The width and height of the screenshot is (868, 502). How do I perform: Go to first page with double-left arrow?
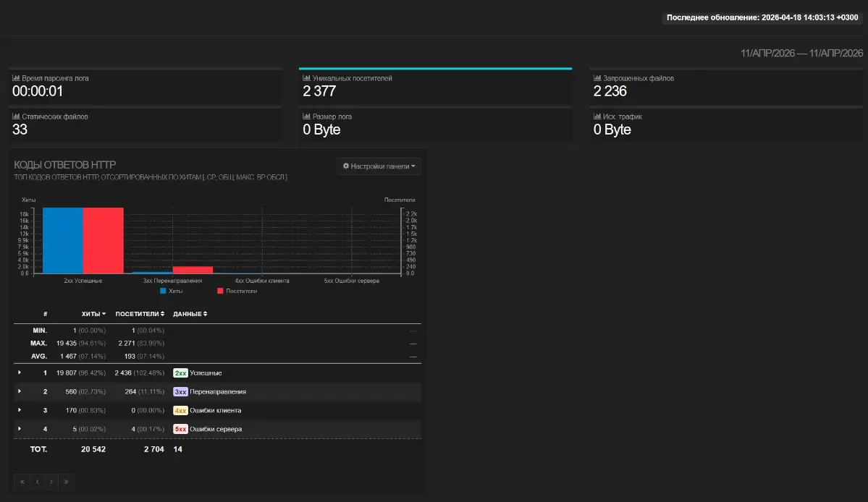(22, 481)
